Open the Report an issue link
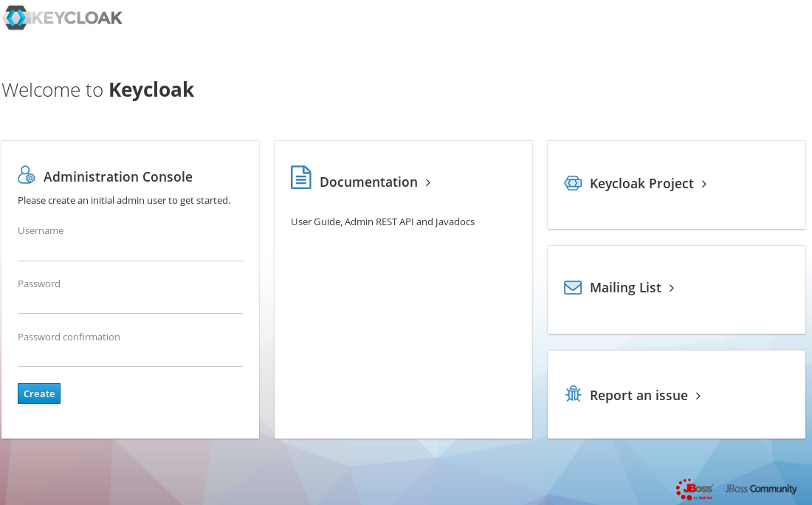This screenshot has height=505, width=812. pyautogui.click(x=639, y=396)
